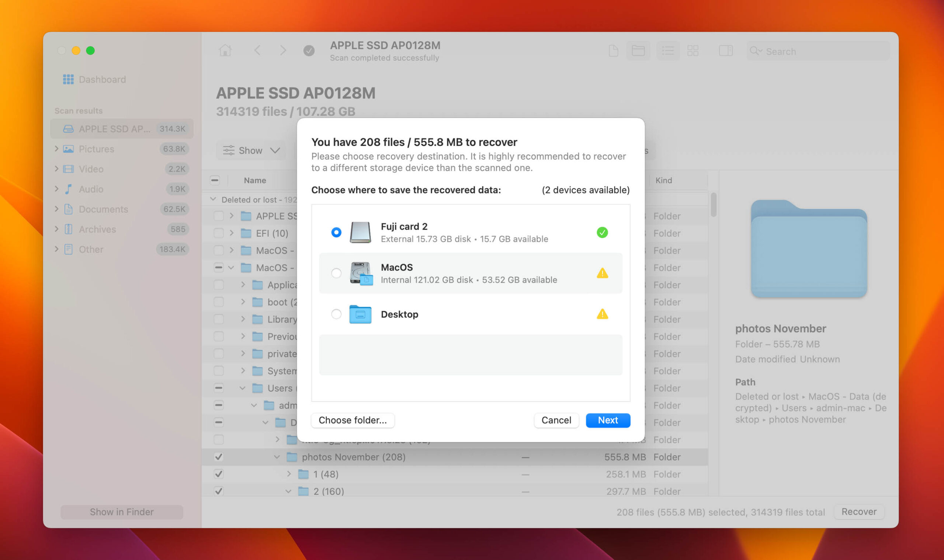Click the Video film icon
This screenshot has width=944, height=560.
point(68,169)
